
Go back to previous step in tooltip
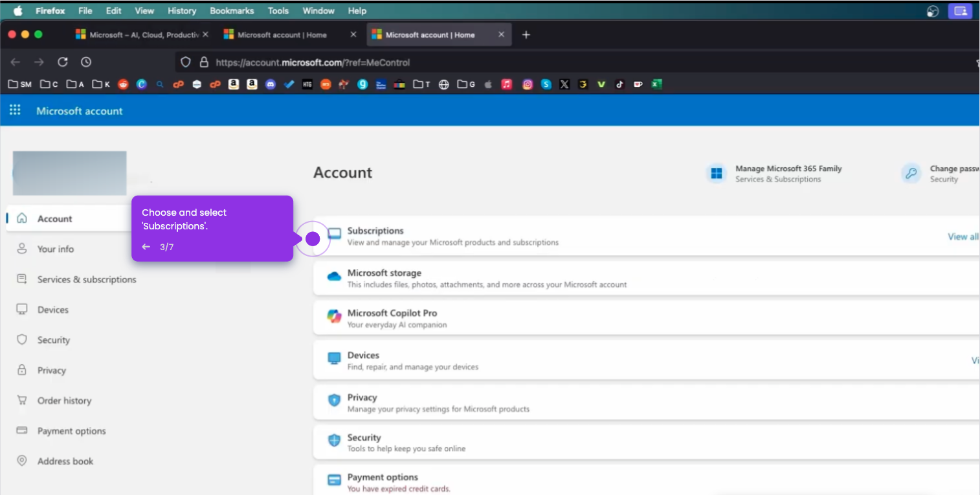pyautogui.click(x=146, y=247)
